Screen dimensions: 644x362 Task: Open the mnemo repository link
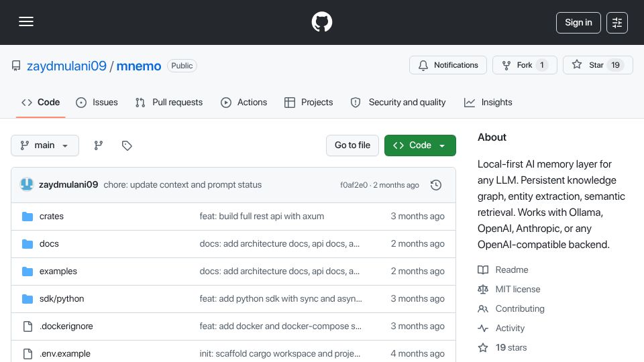click(139, 66)
